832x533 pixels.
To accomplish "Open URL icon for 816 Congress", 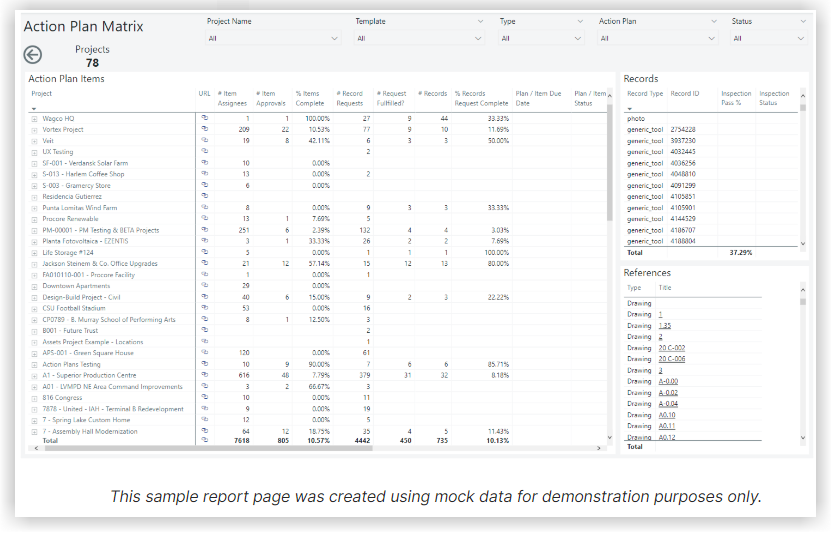I will pos(205,397).
